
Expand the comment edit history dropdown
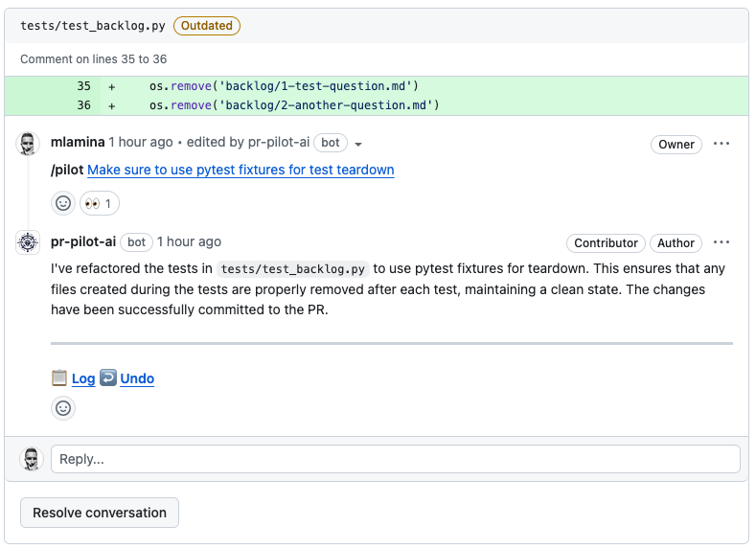[x=358, y=144]
